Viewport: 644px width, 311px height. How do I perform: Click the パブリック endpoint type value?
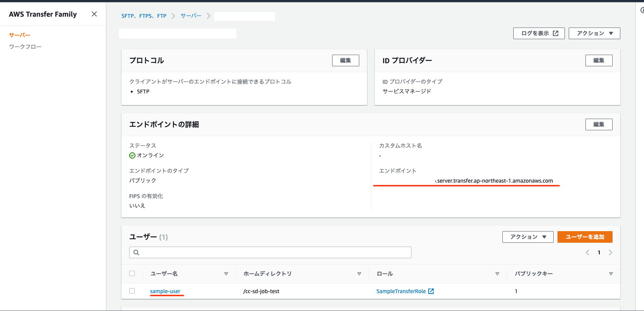(x=143, y=180)
